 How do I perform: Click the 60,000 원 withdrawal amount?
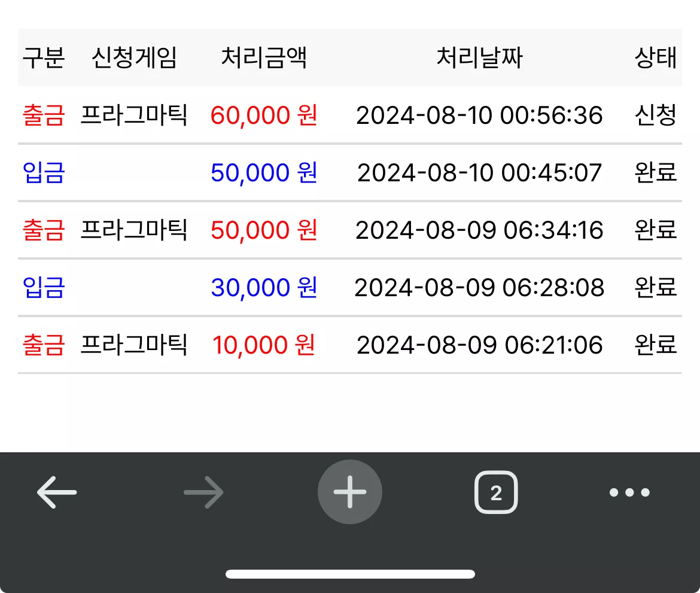coord(264,115)
